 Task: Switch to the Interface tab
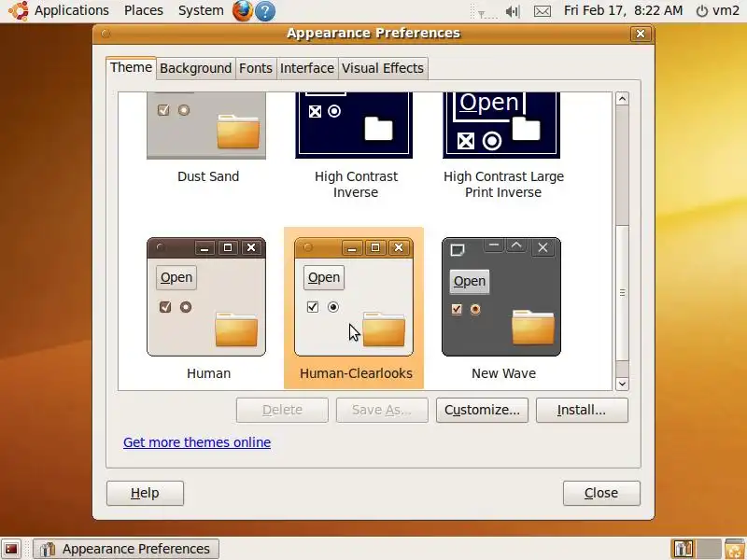(307, 68)
